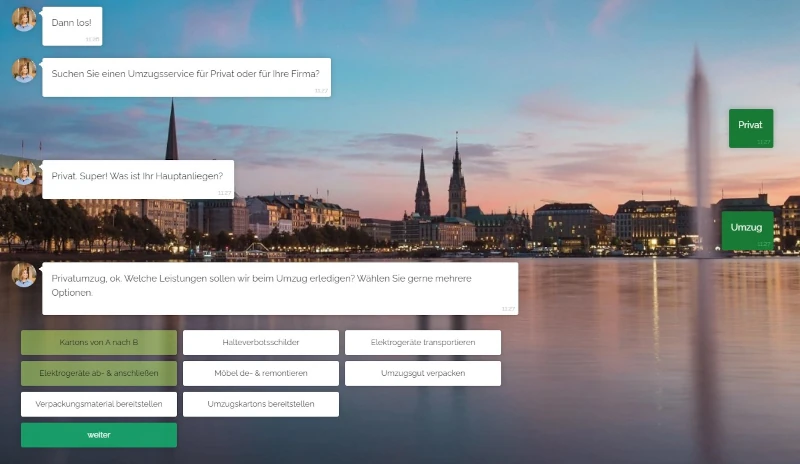800x464 pixels.
Task: Click the green 'Umzug' reply bubble
Action: pyautogui.click(x=747, y=229)
